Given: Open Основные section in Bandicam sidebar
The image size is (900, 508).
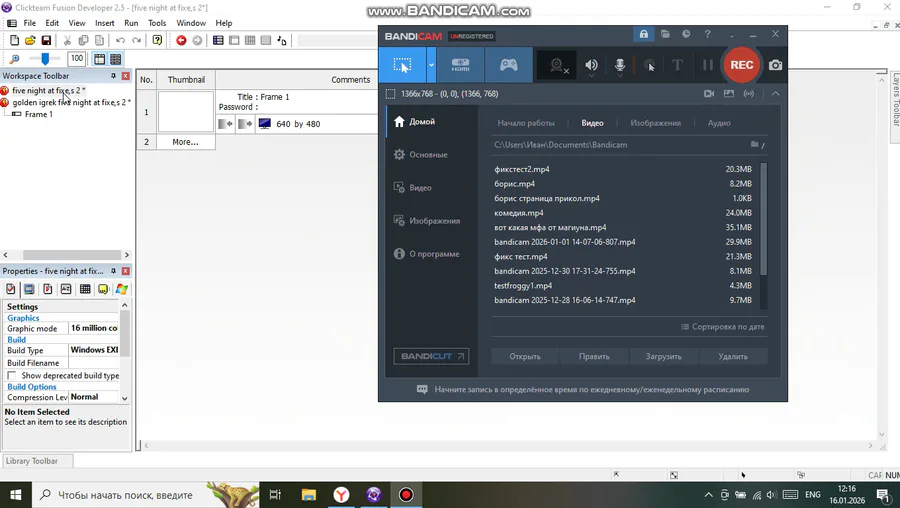Looking at the screenshot, I should pos(429,154).
